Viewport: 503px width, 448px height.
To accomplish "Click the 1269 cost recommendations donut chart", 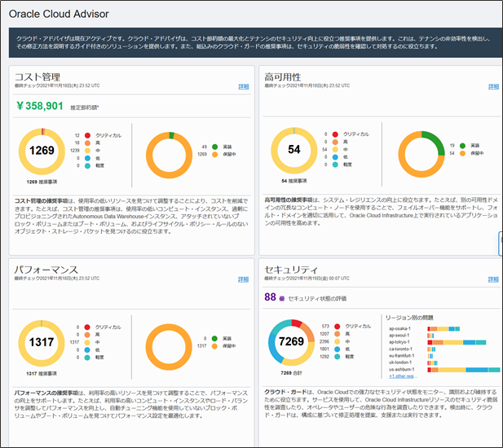I will coord(41,151).
